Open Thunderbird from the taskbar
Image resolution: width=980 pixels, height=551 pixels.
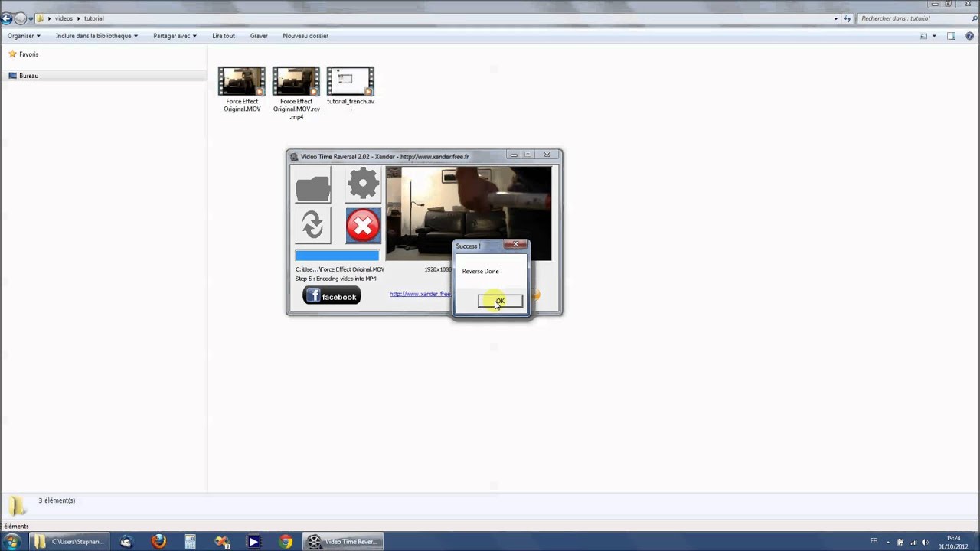(126, 542)
